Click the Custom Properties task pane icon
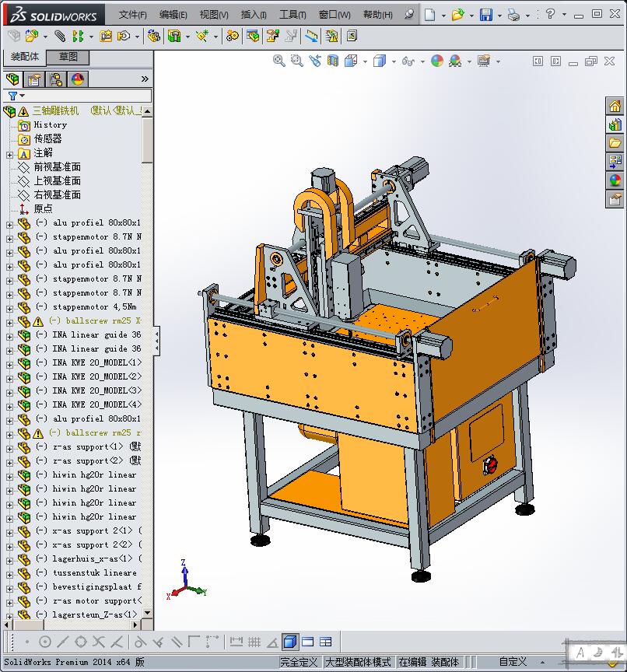The width and height of the screenshot is (627, 672). pos(615,199)
